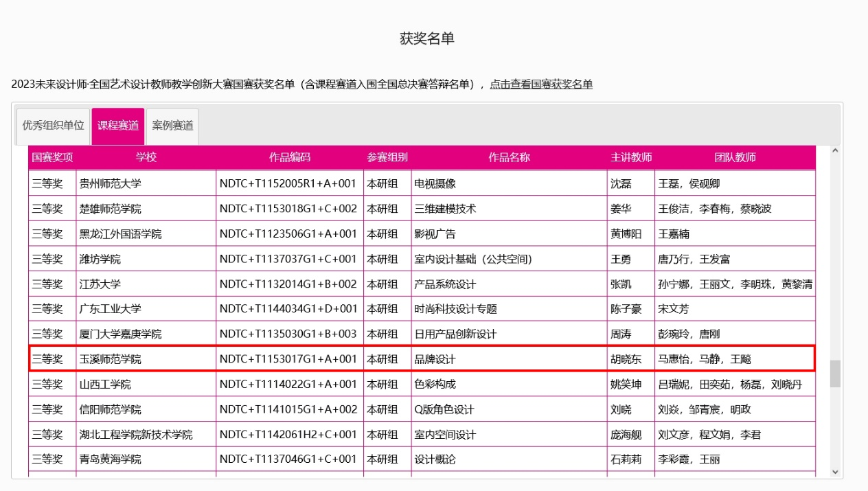The width and height of the screenshot is (868, 491).
Task: Click the 国赛奖项 column header
Action: pyautogui.click(x=52, y=157)
